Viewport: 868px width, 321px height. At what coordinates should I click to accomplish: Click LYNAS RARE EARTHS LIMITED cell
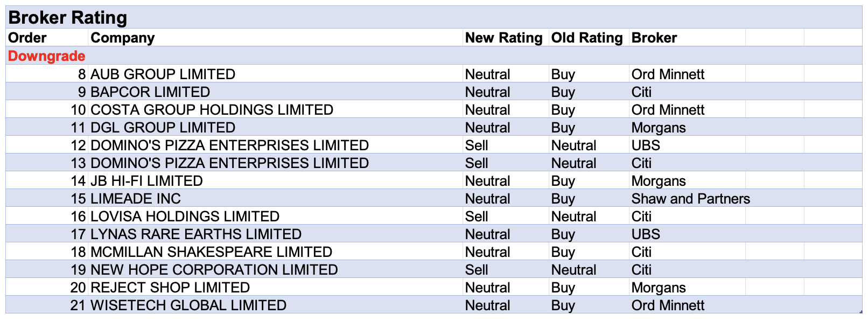click(x=196, y=234)
